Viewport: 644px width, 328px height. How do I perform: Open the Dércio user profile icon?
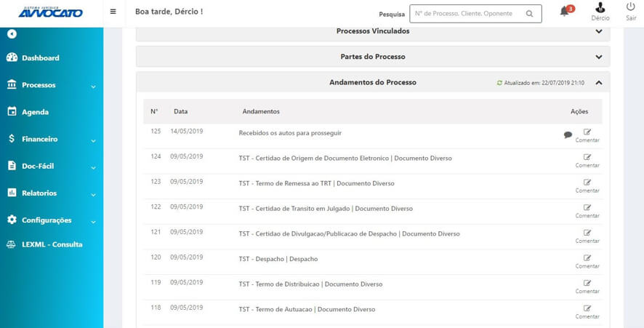(600, 8)
